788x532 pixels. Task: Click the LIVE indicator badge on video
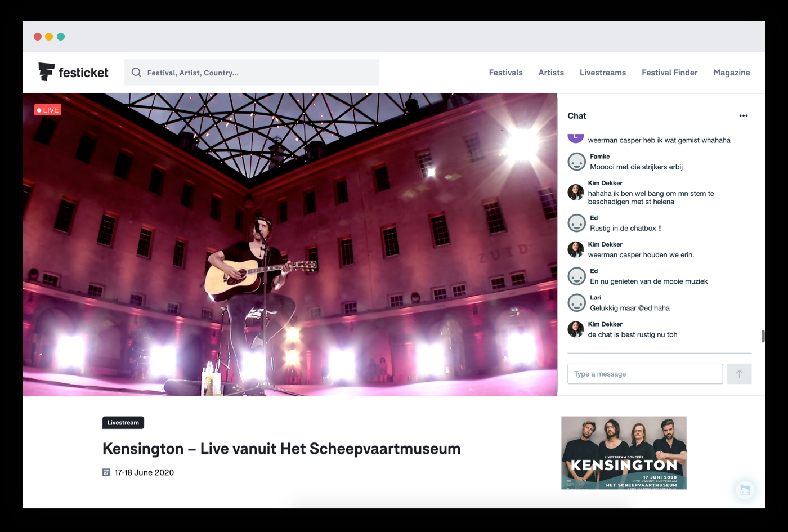click(48, 110)
